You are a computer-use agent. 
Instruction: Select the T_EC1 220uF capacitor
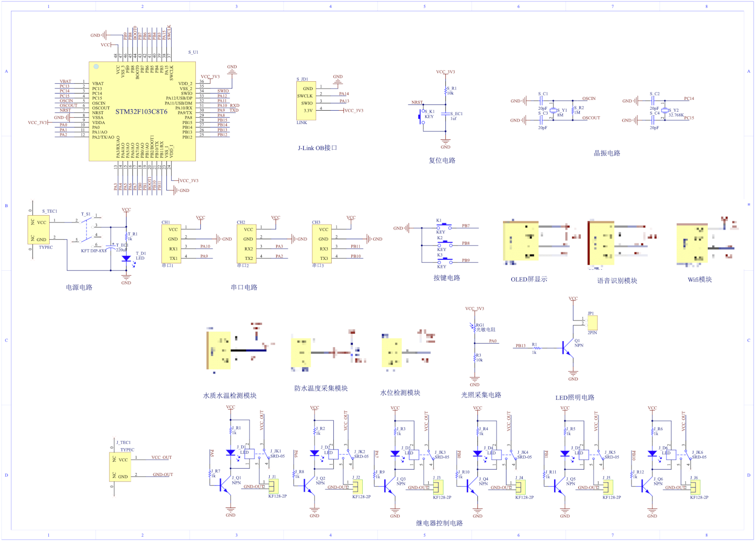tap(111, 246)
